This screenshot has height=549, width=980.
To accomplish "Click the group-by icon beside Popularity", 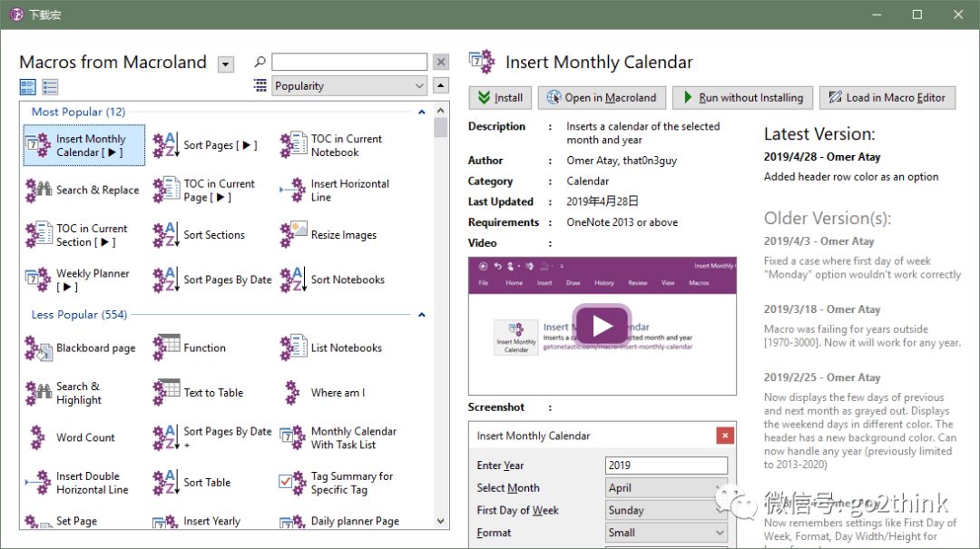I will [x=260, y=85].
